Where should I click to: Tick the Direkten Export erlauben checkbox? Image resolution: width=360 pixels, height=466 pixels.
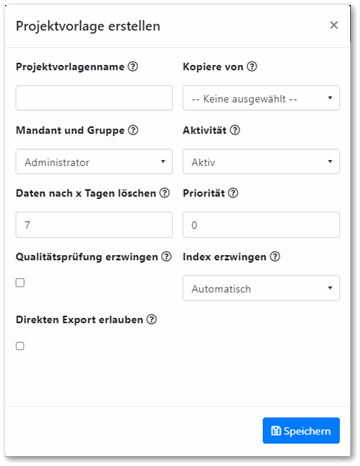point(20,346)
